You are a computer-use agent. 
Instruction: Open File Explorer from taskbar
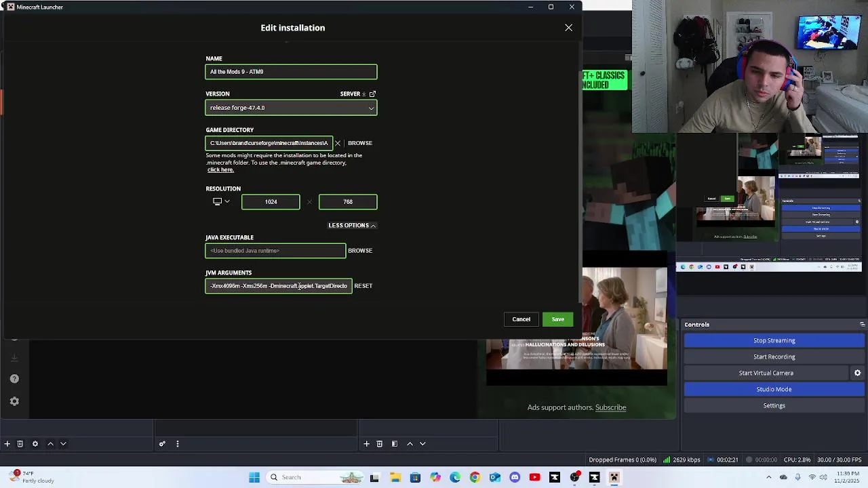pyautogui.click(x=395, y=477)
